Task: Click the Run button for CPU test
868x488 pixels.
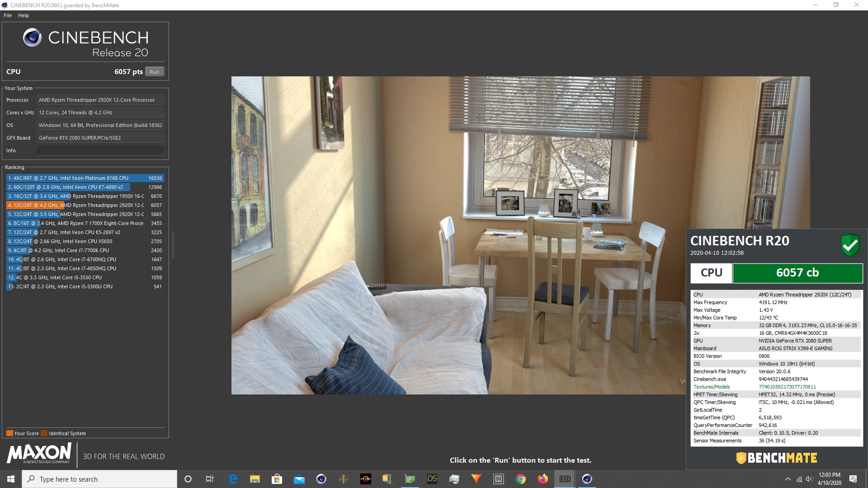Action: (154, 71)
